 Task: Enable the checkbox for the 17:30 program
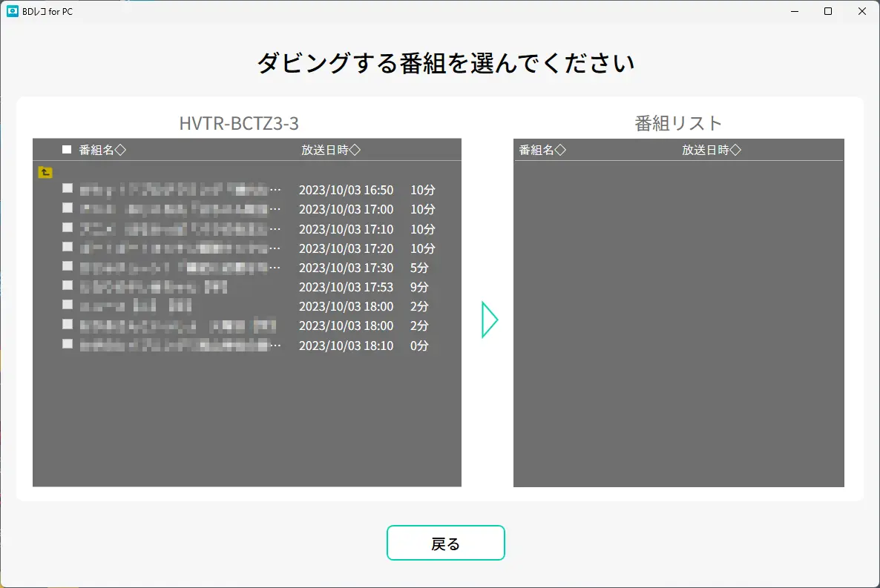68,265
